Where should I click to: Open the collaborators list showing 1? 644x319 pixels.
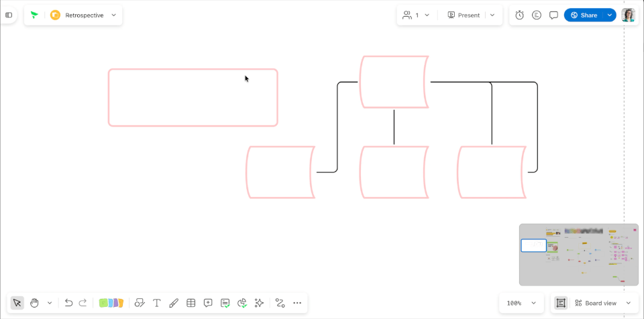tap(416, 15)
